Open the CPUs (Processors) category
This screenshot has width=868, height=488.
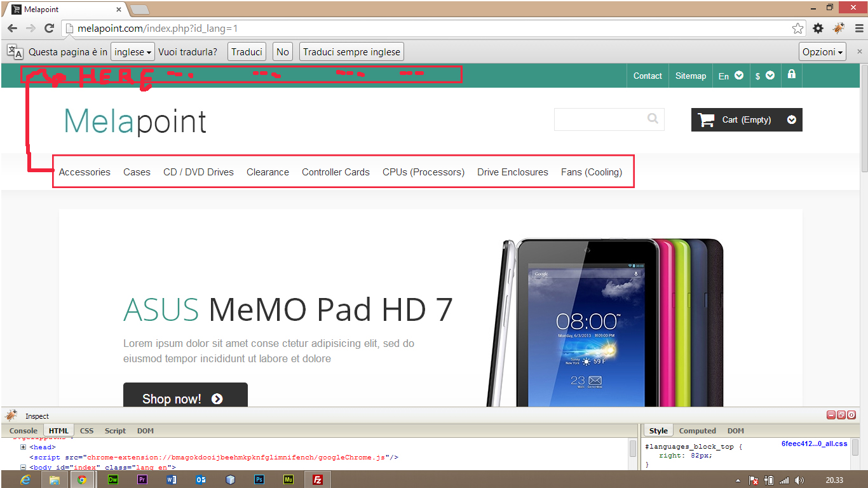click(423, 172)
